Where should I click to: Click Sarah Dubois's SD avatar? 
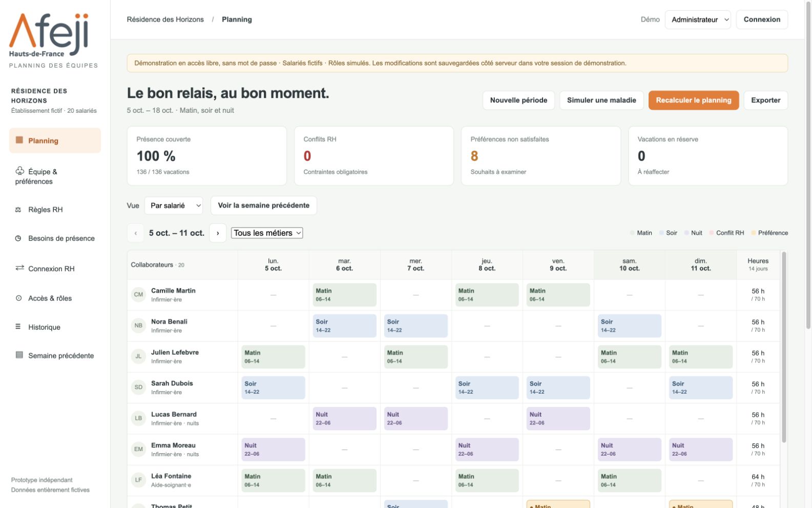pyautogui.click(x=138, y=387)
